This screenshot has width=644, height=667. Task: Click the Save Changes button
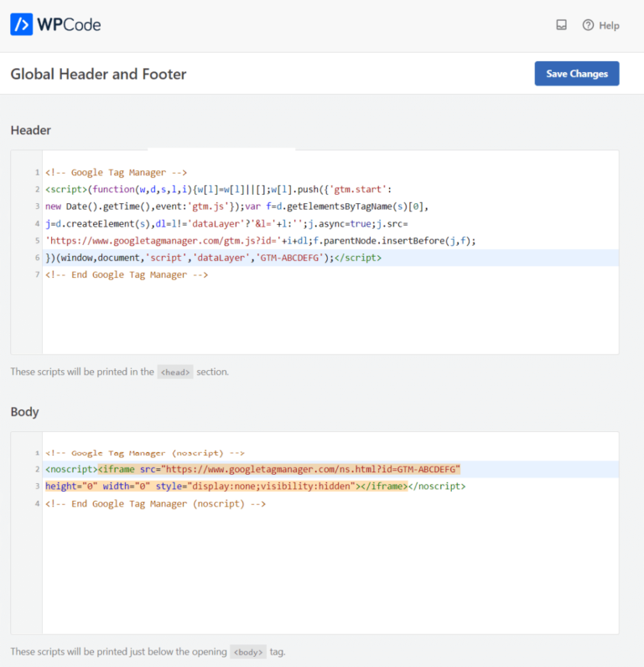click(x=576, y=74)
